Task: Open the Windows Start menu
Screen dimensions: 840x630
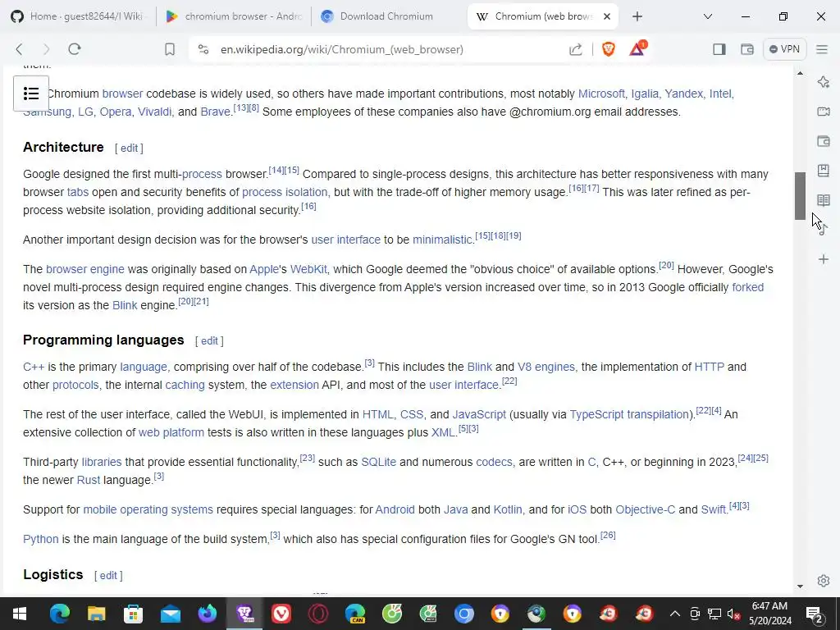Action: pyautogui.click(x=20, y=614)
